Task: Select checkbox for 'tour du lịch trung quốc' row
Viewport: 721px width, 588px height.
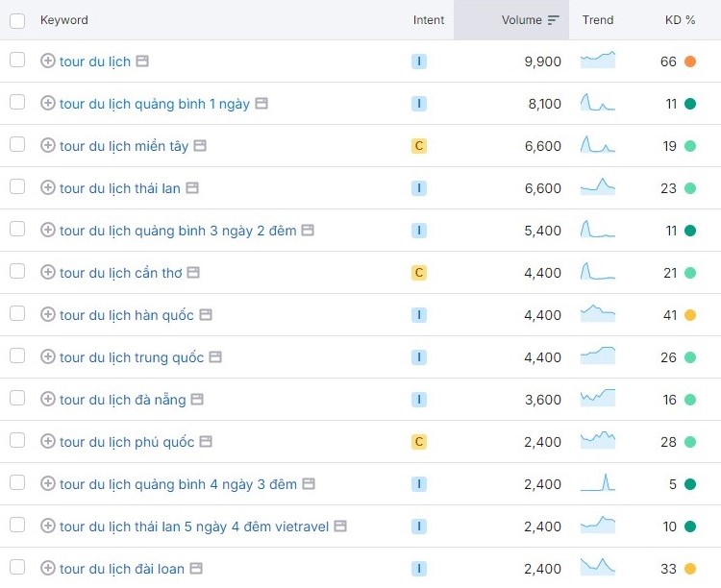Action: 17,356
